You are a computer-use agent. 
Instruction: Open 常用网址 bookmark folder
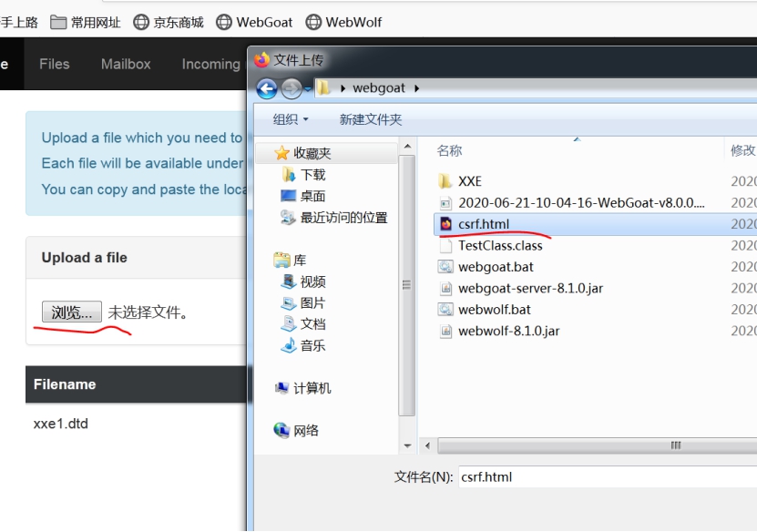[86, 22]
